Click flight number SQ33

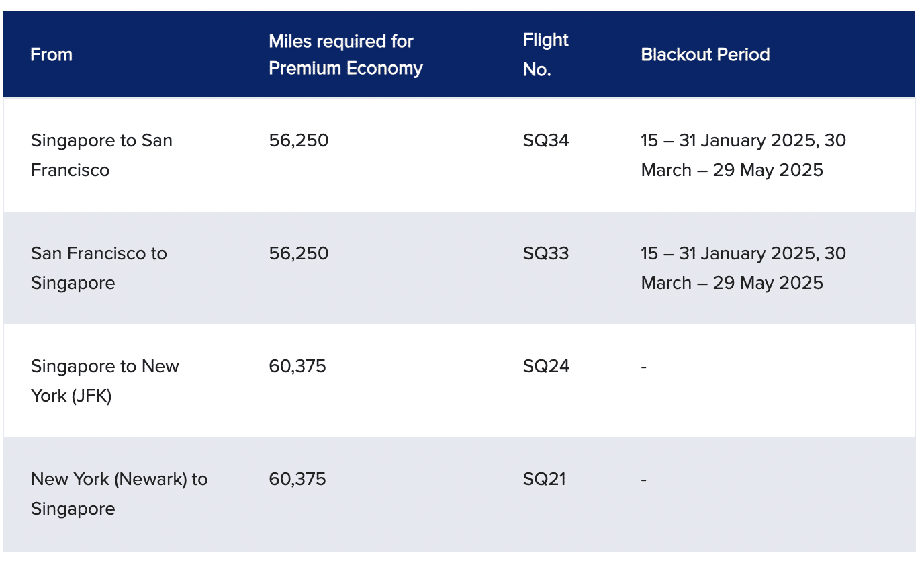pos(546,253)
